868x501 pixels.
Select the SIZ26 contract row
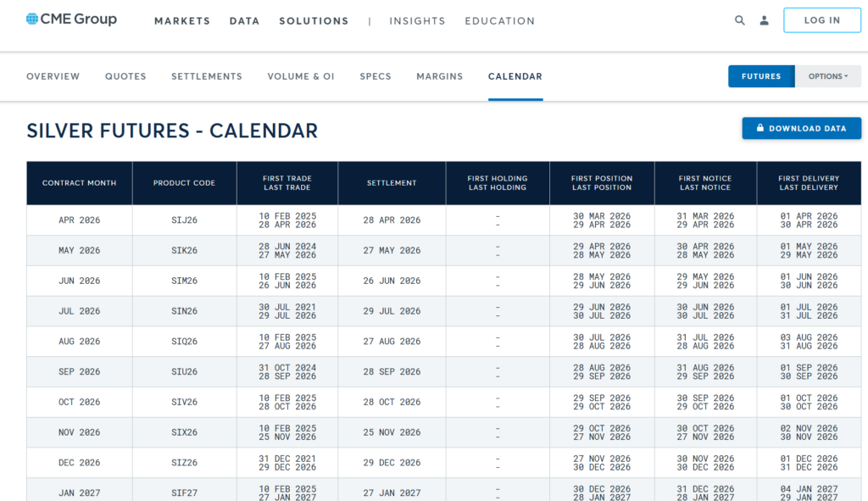[184, 462]
